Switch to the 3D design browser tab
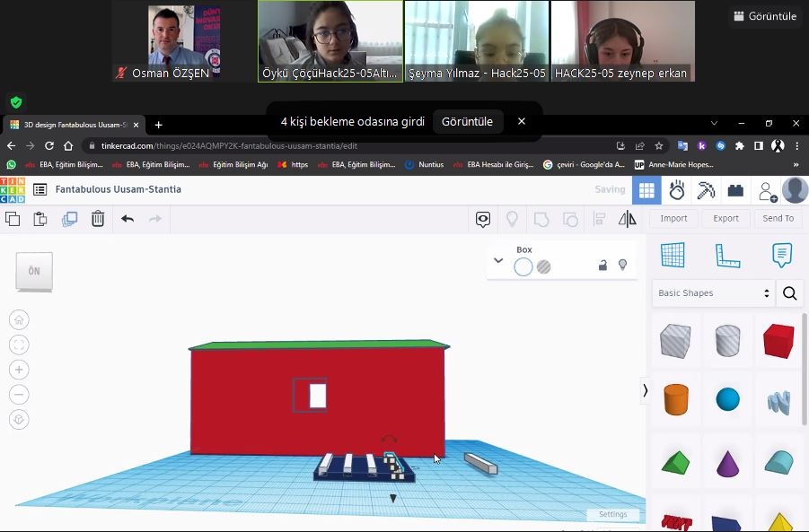Screen dimensions: 809x532 click(74, 125)
